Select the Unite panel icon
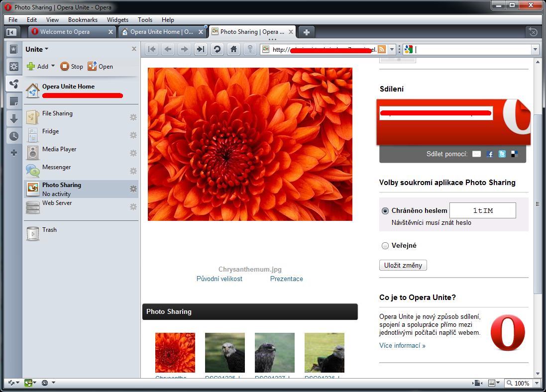 [13, 84]
